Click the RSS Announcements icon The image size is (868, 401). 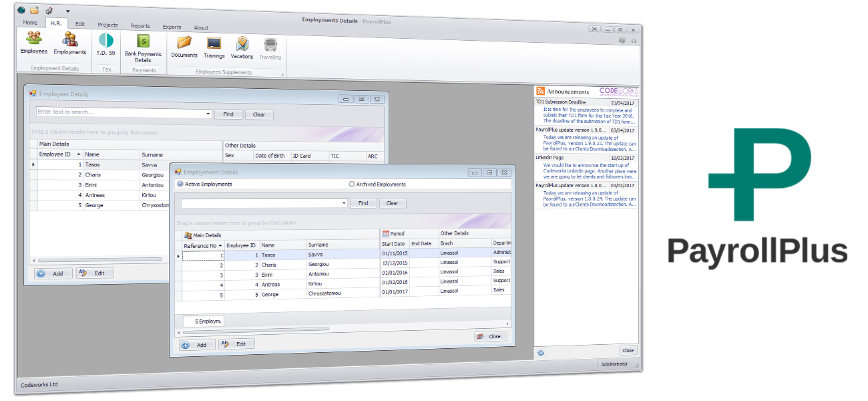pyautogui.click(x=541, y=92)
